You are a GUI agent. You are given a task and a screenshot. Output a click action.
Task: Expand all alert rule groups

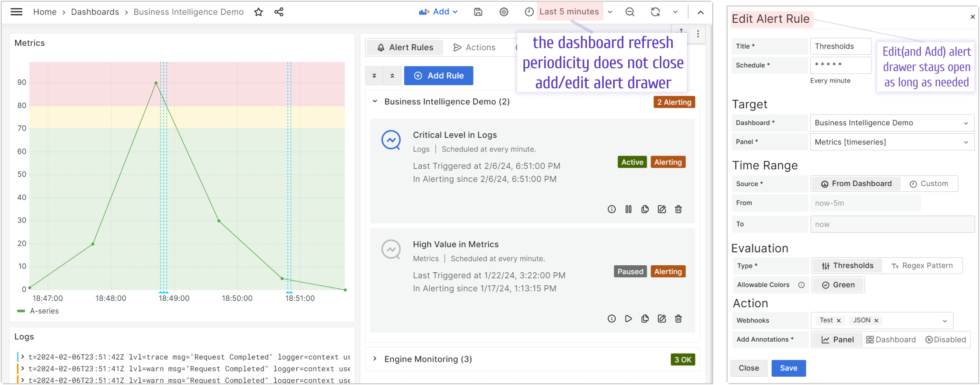[x=374, y=76]
